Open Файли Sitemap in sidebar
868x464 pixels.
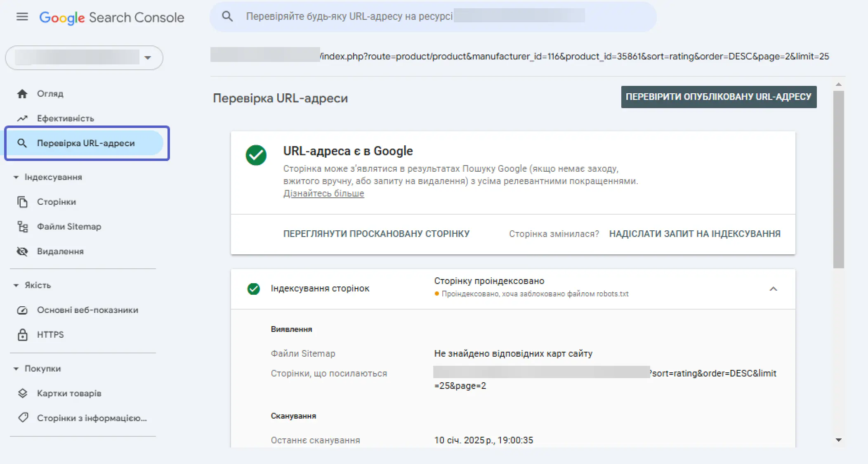pyautogui.click(x=69, y=227)
